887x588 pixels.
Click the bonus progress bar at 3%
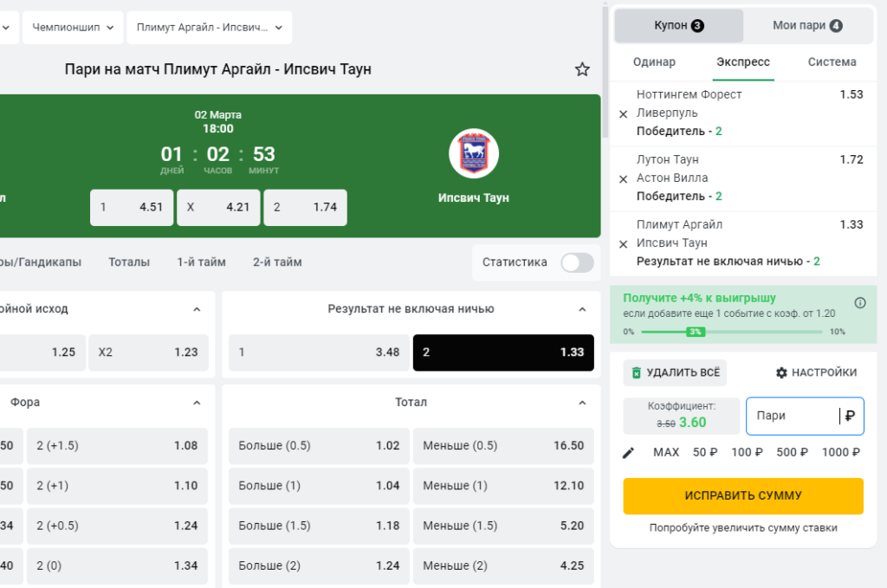[696, 332]
